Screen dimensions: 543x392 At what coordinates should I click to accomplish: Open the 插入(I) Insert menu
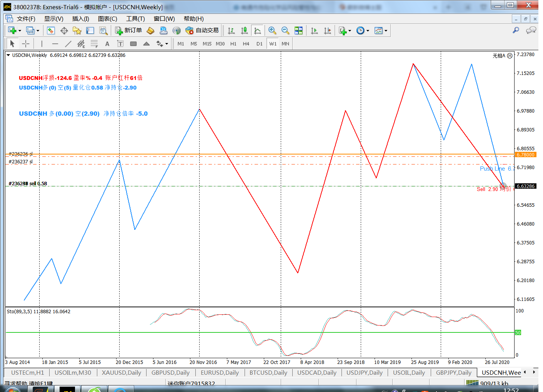[80, 19]
